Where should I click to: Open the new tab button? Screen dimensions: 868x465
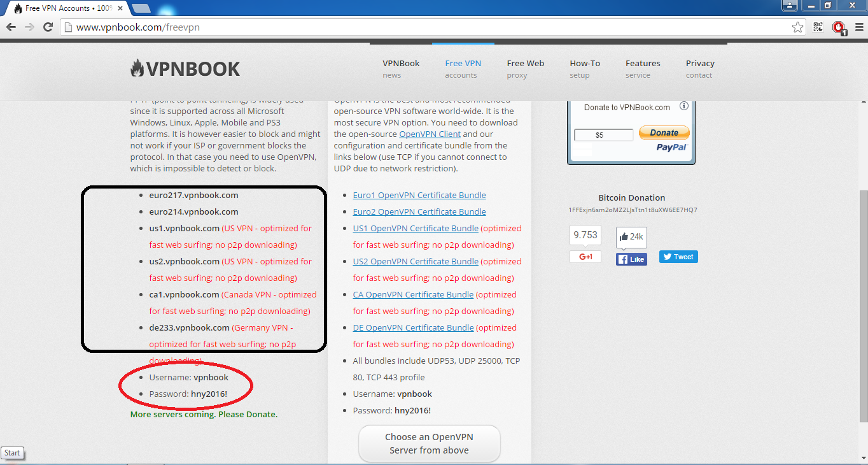[141, 8]
